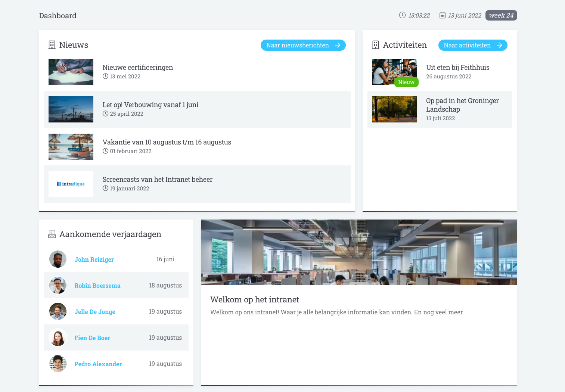Click Fien De Boer's avatar
The width and height of the screenshot is (565, 392).
[58, 337]
